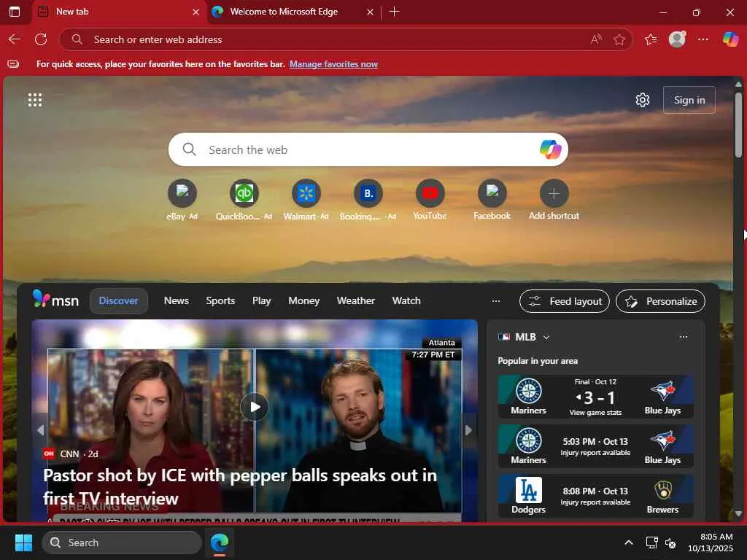Close the Welcome to Microsoft Edge tab
747x560 pixels.
pyautogui.click(x=370, y=12)
